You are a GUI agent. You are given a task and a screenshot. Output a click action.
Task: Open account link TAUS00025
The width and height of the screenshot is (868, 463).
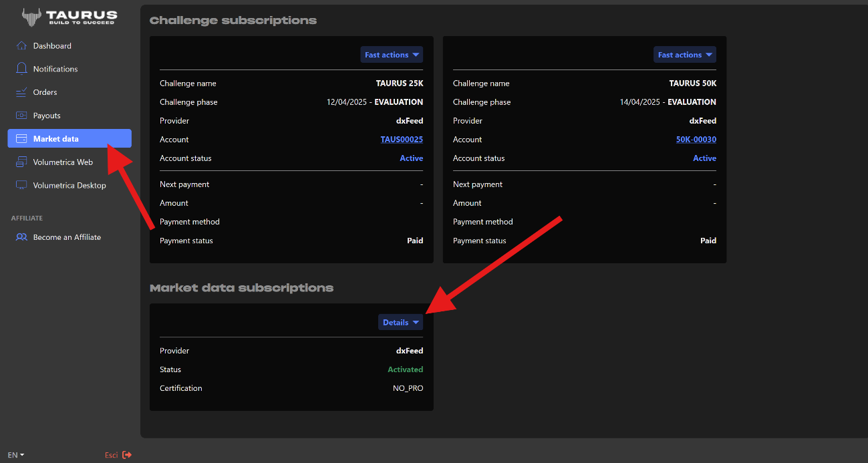(x=402, y=140)
